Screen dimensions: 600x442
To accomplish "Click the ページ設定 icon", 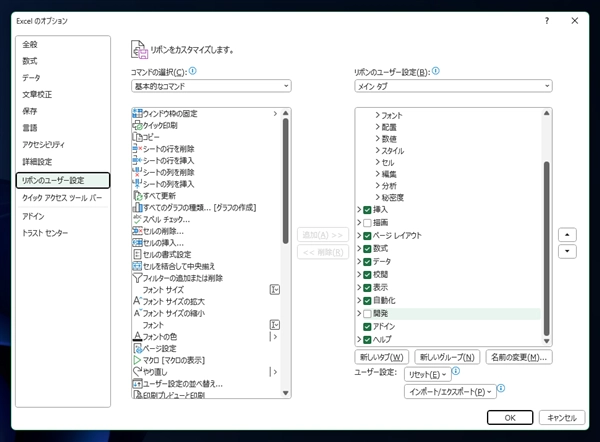I will tap(137, 348).
